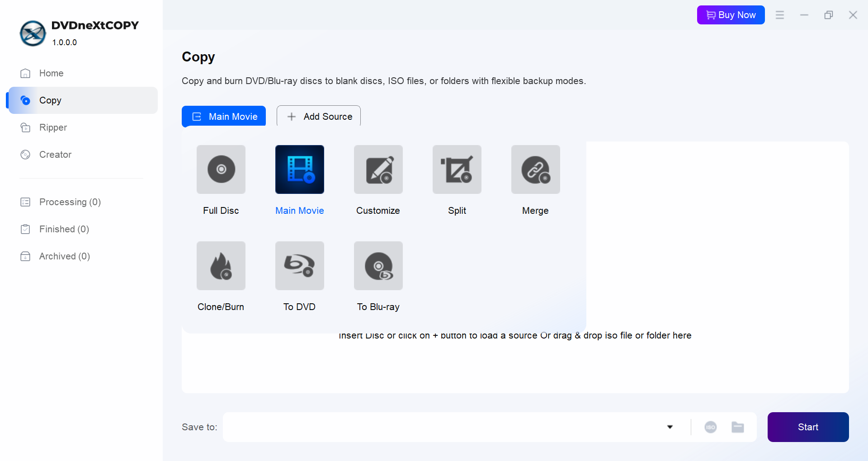Click the Full Disc label
Image resolution: width=868 pixels, height=461 pixels.
pyautogui.click(x=221, y=211)
